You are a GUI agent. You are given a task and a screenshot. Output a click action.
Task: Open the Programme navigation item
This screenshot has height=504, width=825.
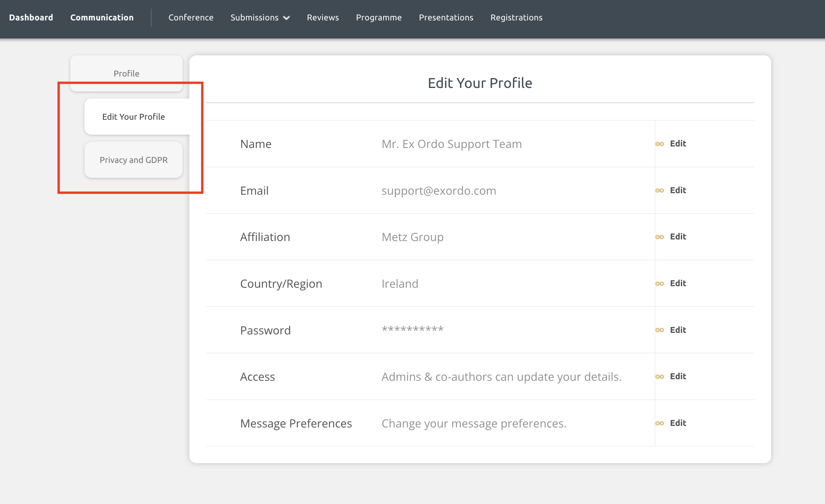pos(379,18)
